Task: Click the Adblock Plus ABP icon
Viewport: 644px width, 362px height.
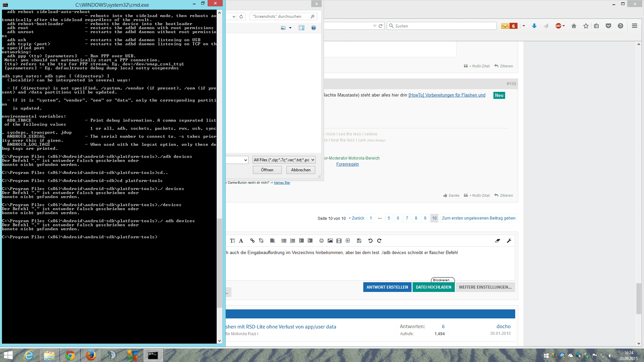Action: click(x=558, y=26)
